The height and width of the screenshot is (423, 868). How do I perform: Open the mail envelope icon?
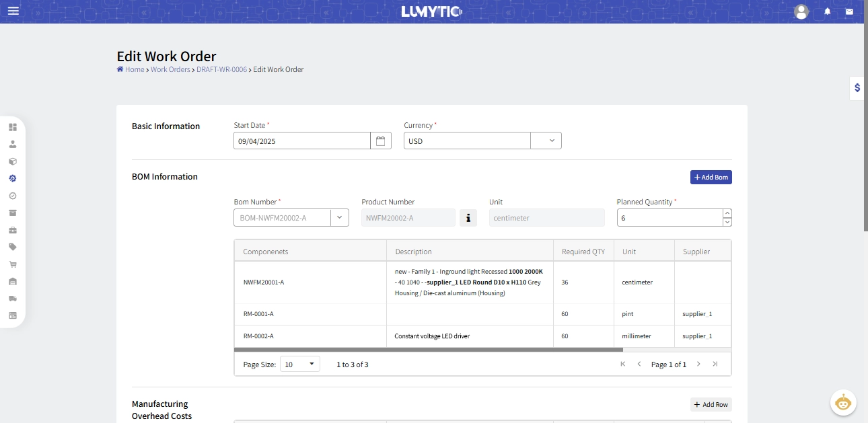849,11
